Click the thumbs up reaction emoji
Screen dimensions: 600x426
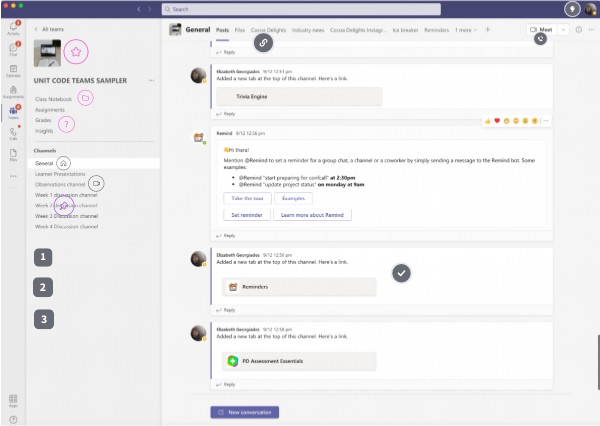pyautogui.click(x=488, y=121)
